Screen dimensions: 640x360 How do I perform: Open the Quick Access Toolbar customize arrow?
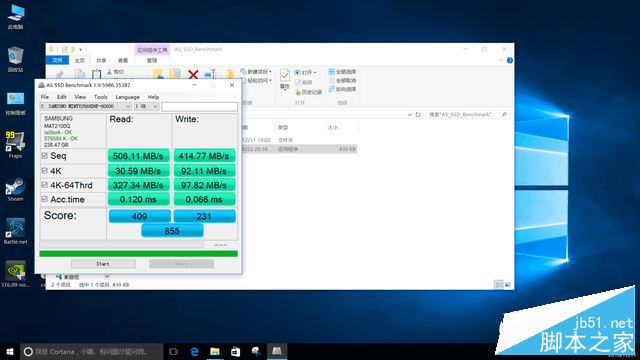point(80,49)
